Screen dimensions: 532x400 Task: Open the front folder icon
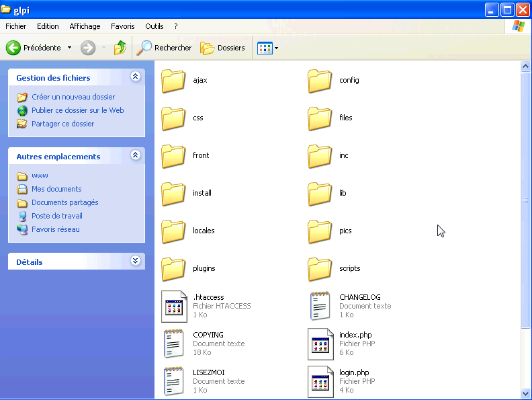point(173,156)
